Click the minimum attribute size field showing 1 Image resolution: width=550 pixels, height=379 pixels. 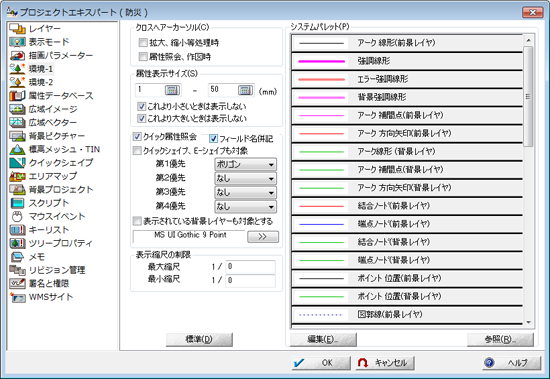tap(150, 90)
